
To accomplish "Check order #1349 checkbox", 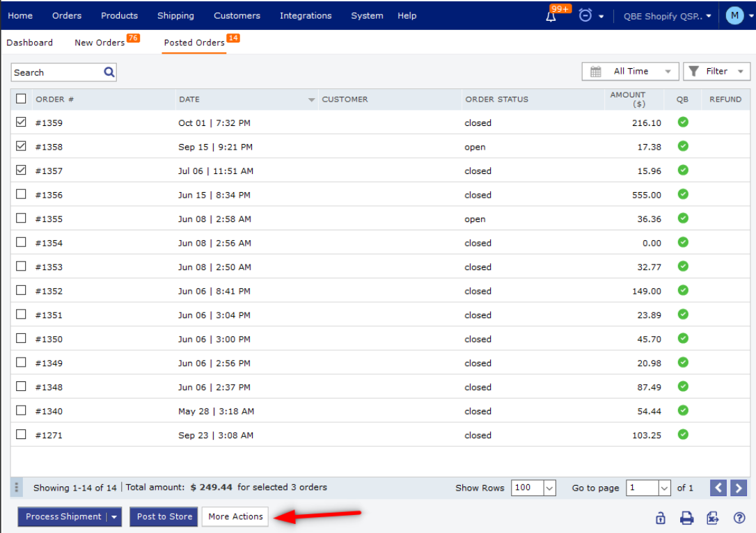I will coord(21,363).
